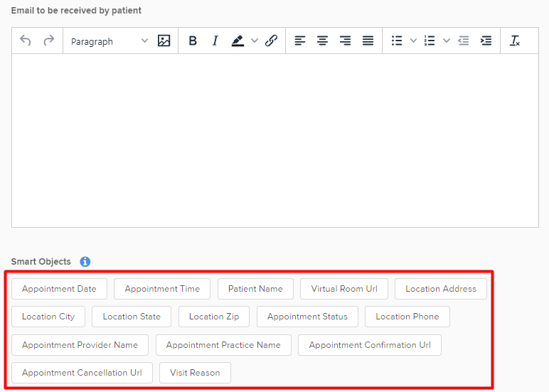Increase the indent level

coord(486,41)
